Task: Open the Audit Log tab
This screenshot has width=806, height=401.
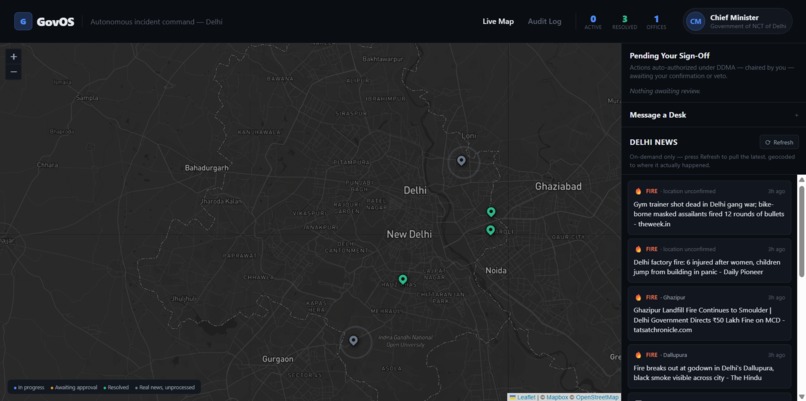Action: pos(544,22)
